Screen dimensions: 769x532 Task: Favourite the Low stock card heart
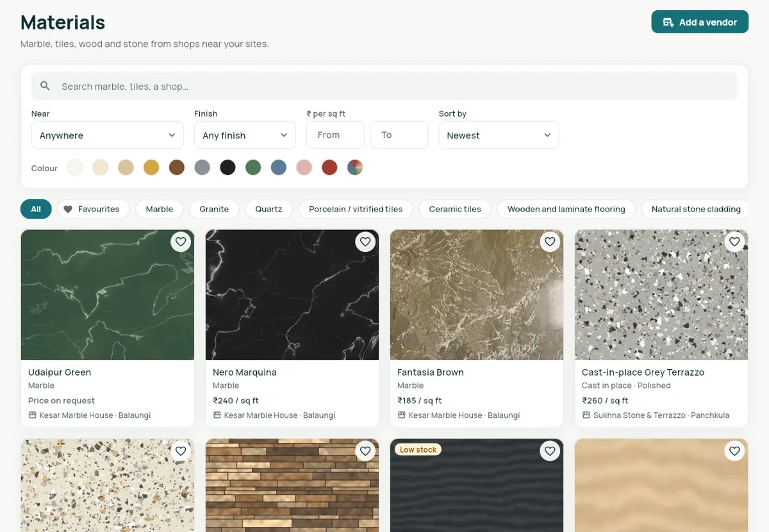point(550,451)
